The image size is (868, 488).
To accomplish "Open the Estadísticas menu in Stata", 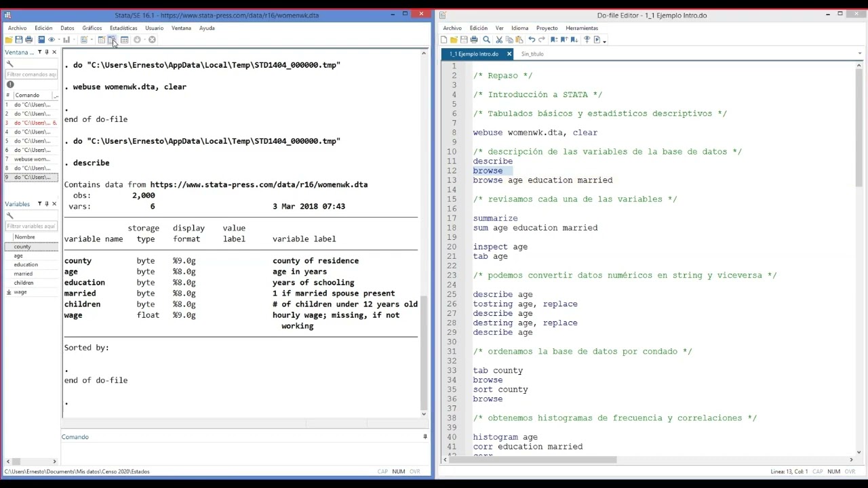I will pos(123,28).
